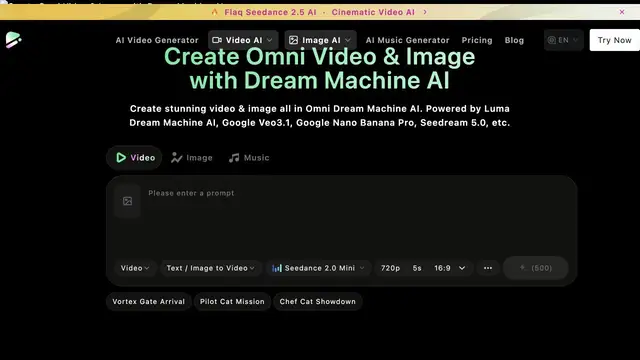The width and height of the screenshot is (640, 360).
Task: Select Pilot Cat Mission sample prompt
Action: (x=232, y=302)
